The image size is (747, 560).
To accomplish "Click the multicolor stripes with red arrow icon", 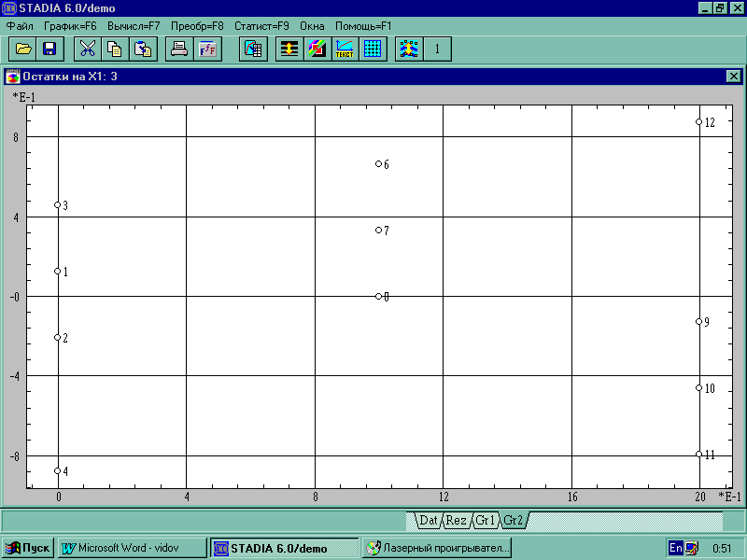I will pos(317,49).
